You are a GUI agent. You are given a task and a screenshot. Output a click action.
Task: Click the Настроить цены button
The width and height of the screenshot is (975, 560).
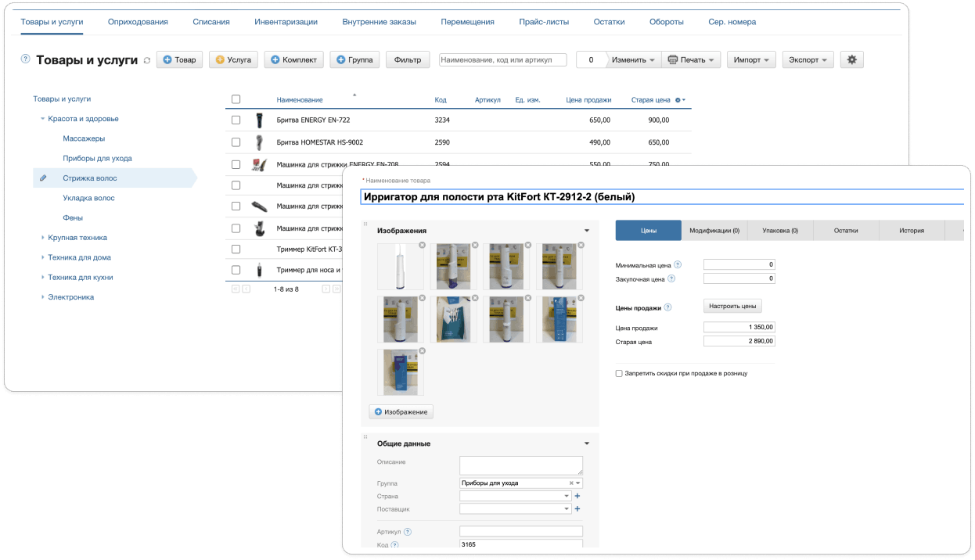coord(732,307)
